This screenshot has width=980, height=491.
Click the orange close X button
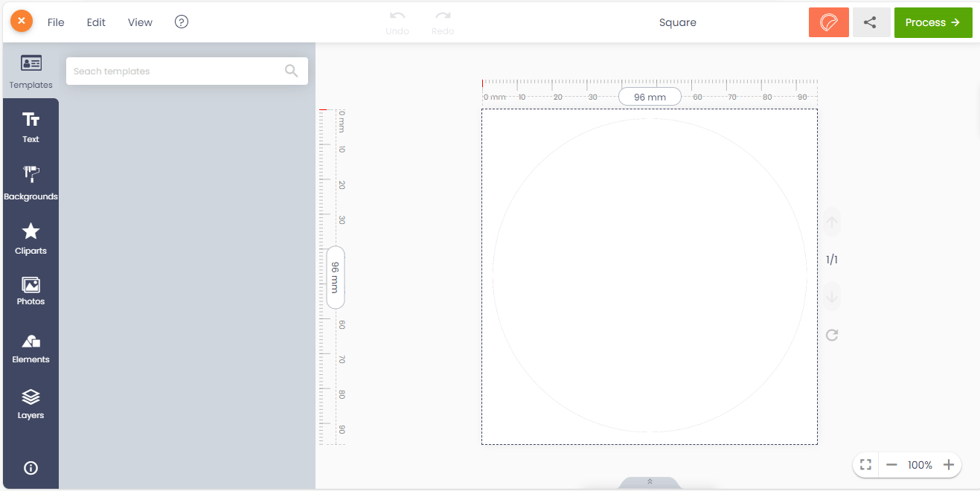(x=22, y=22)
